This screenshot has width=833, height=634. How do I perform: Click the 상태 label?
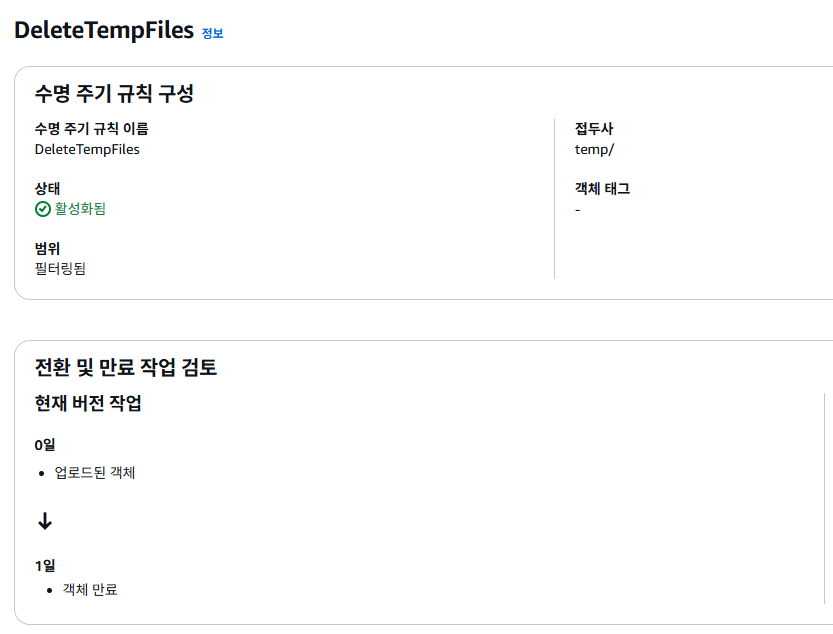click(47, 188)
